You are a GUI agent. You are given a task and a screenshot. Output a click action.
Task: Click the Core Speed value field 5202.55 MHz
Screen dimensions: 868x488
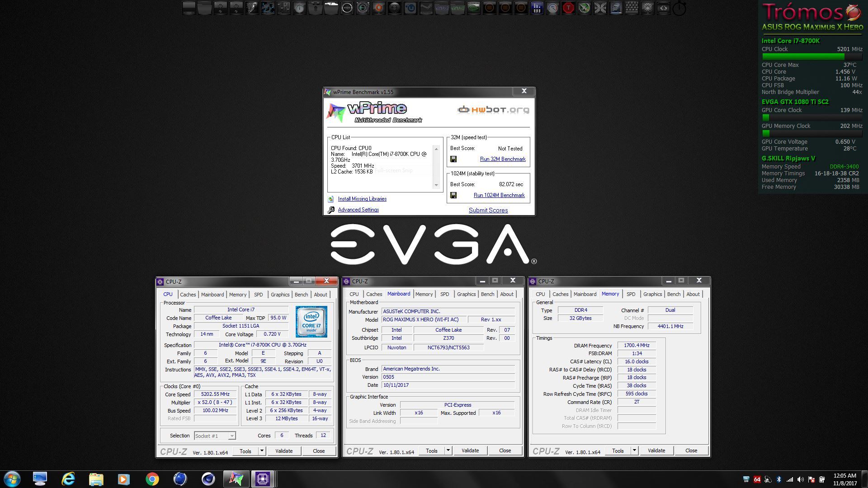215,394
